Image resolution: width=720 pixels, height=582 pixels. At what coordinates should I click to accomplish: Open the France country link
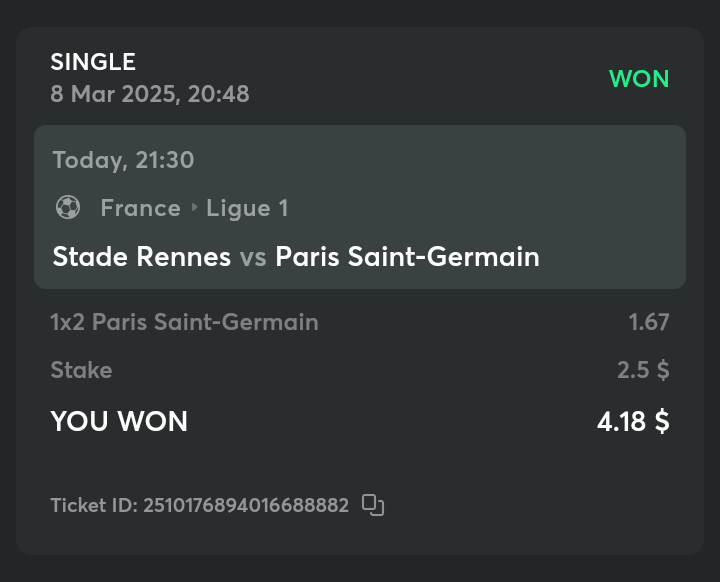(x=140, y=208)
